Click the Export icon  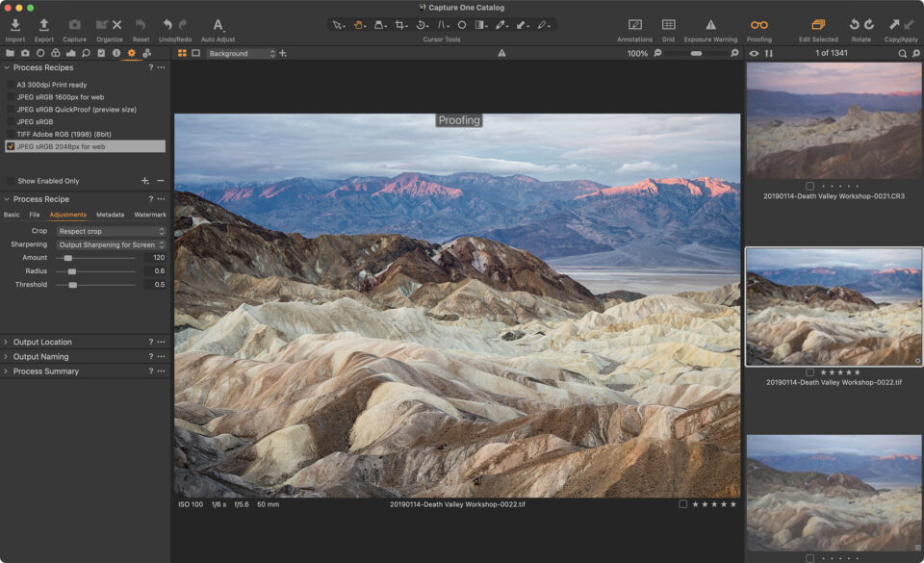point(42,25)
